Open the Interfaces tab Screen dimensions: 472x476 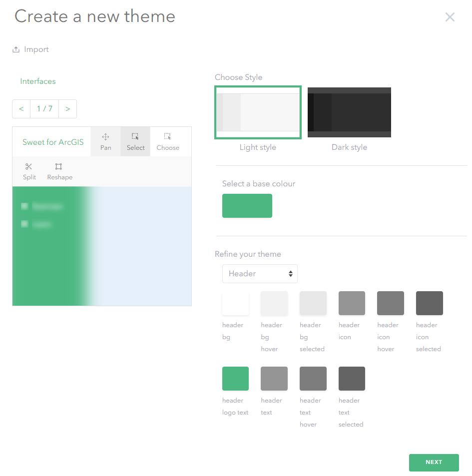[38, 81]
